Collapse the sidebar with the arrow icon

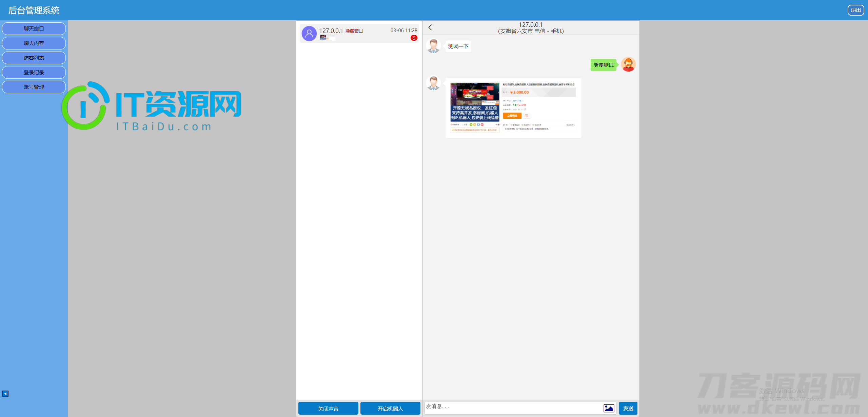pyautogui.click(x=5, y=394)
